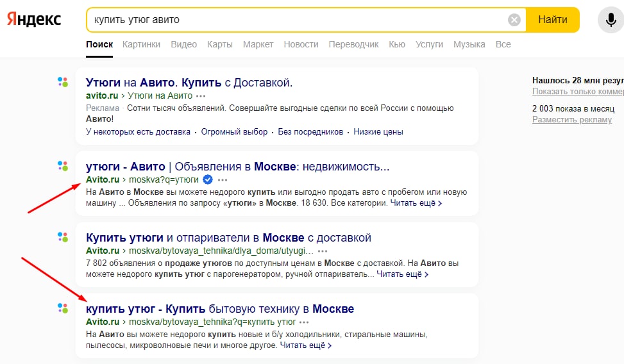Open the Кью tab
The height and width of the screenshot is (364, 624).
pyautogui.click(x=397, y=44)
